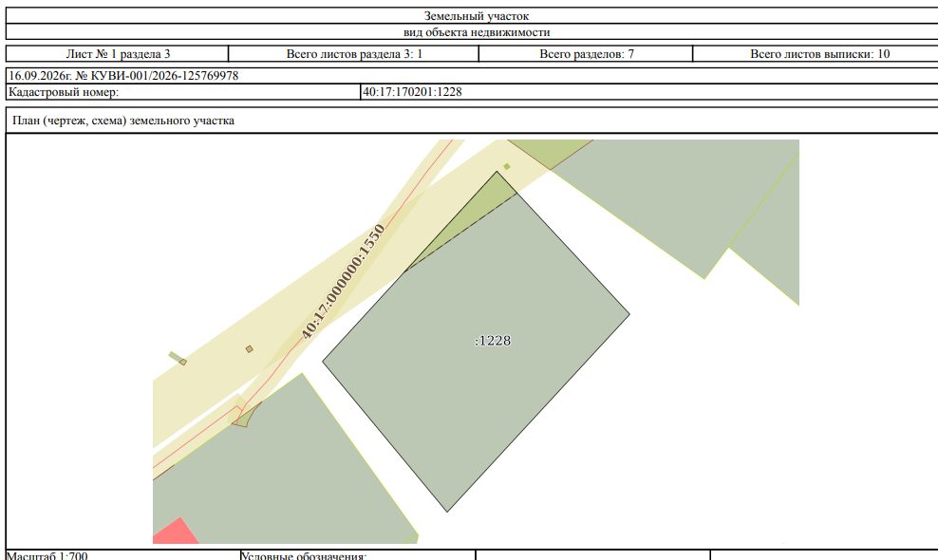This screenshot has width=938, height=560.
Task: Select the 'Лист № 1 раздела 3' cell
Action: pos(118,54)
